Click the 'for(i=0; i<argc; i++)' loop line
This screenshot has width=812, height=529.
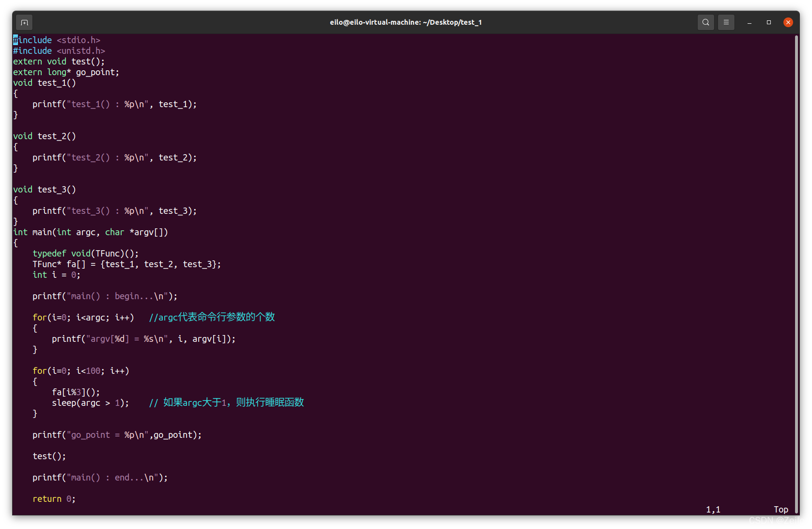coord(83,318)
